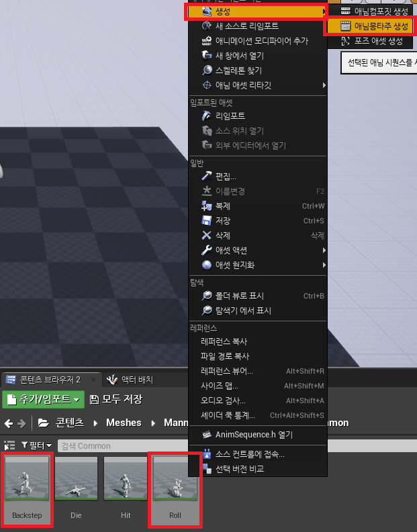Viewport: 417px width, 532px height.
Task: Click the 편집... hammer icon
Action: [207, 176]
